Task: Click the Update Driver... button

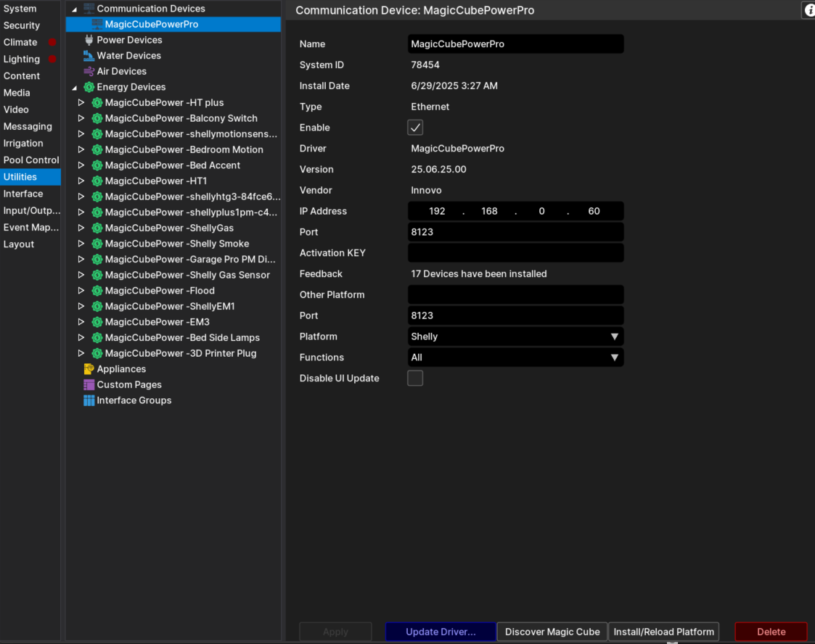Action: 441,632
